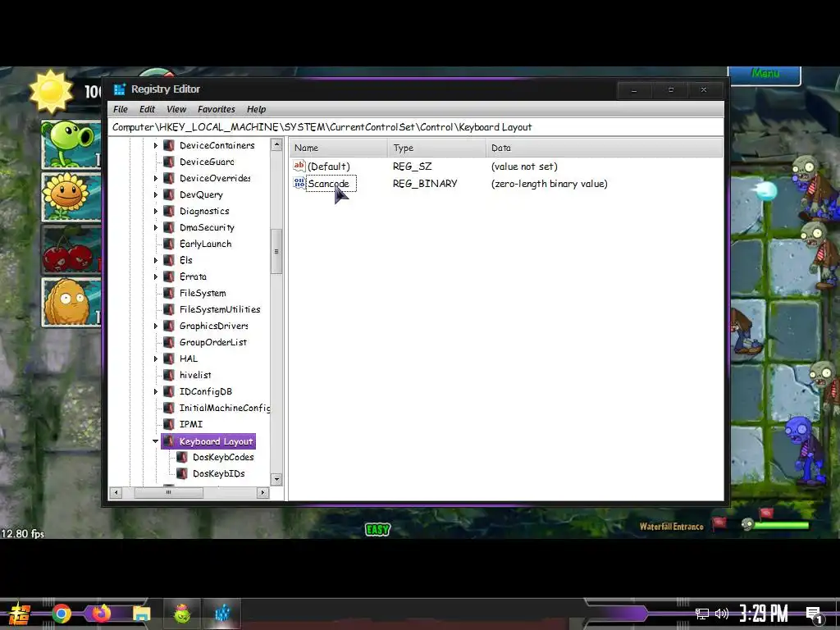Image resolution: width=840 pixels, height=630 pixels.
Task: Expand the HAL key
Action: [x=156, y=359]
